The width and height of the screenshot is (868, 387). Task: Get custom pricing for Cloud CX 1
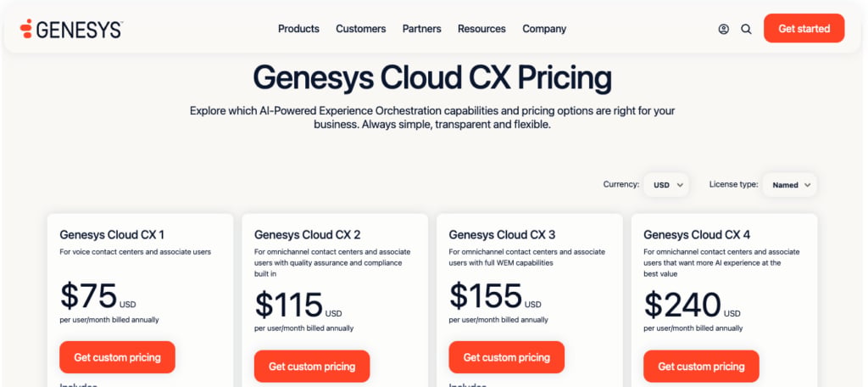tap(117, 357)
